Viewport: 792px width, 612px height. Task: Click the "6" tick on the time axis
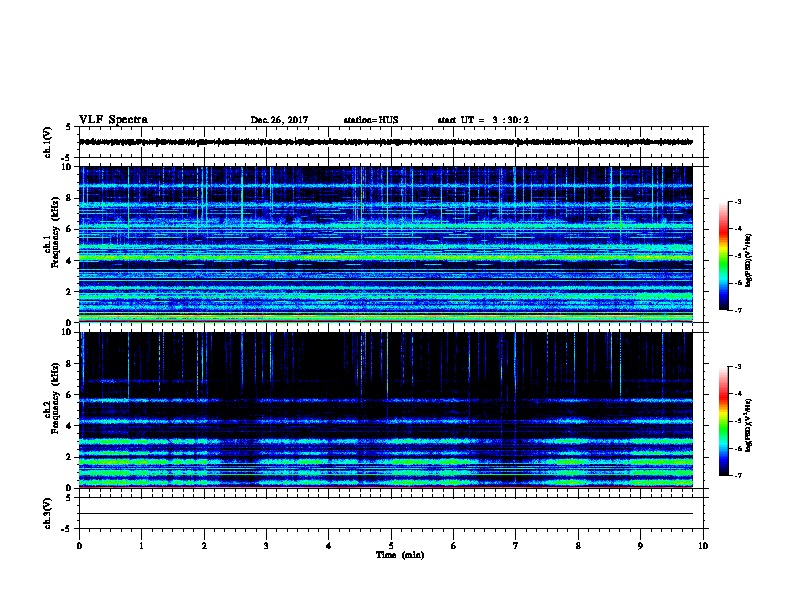454,546
